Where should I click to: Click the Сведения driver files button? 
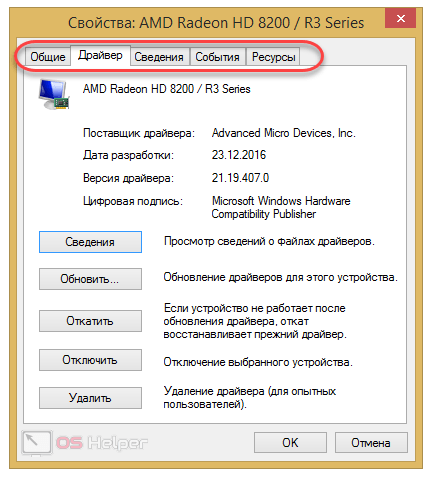(90, 242)
